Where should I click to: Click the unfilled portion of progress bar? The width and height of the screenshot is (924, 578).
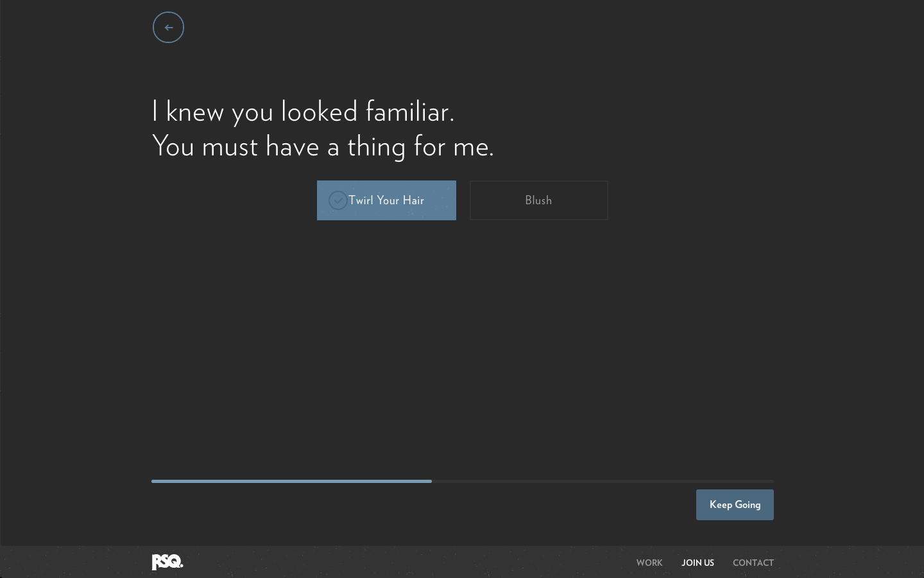coord(602,481)
